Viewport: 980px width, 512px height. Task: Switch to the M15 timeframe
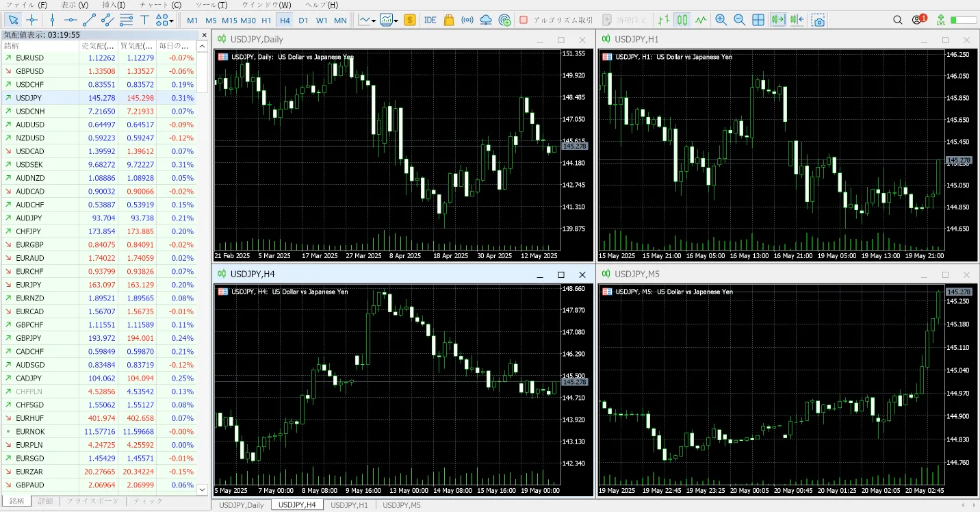229,20
